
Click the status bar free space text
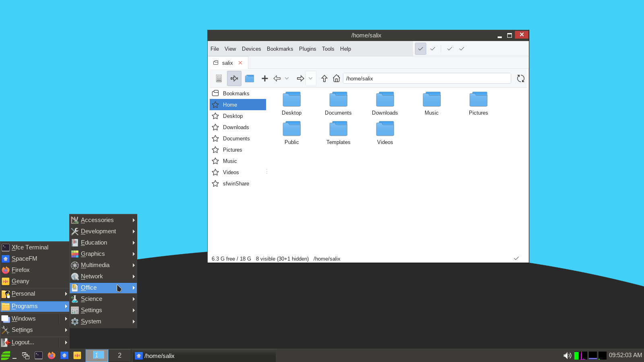click(231, 259)
